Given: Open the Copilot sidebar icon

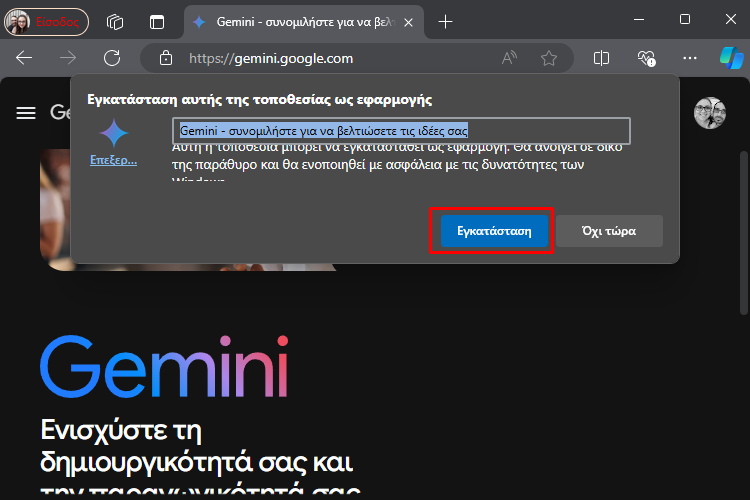Looking at the screenshot, I should (x=731, y=58).
